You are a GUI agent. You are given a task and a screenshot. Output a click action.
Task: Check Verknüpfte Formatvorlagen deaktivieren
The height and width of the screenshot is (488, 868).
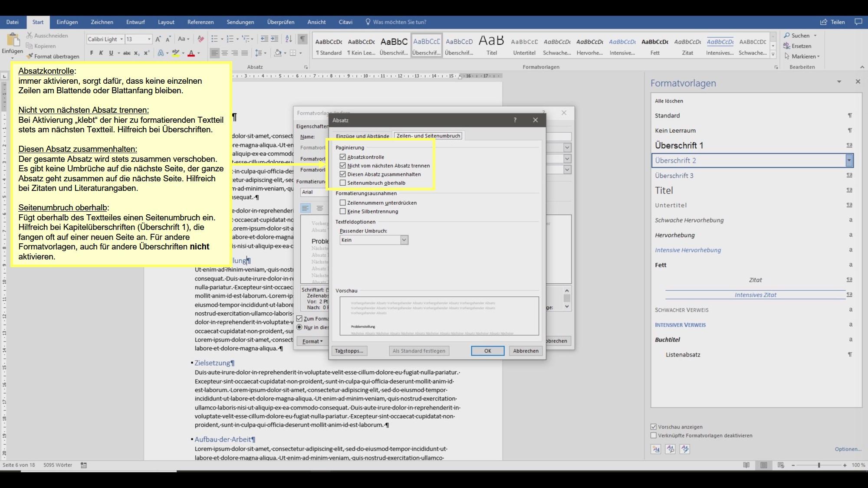654,436
